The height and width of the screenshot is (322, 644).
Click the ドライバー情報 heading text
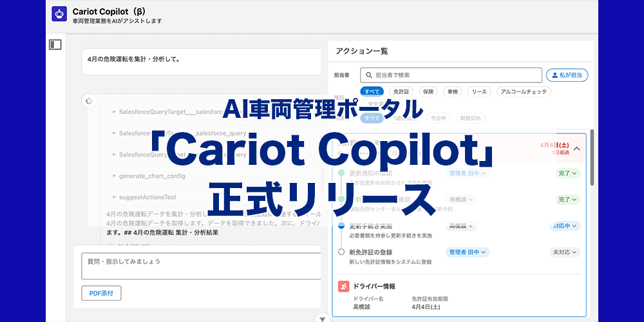click(x=374, y=287)
